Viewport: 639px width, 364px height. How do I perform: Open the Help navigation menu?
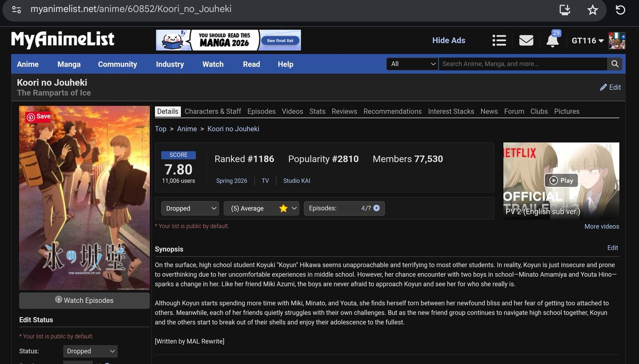pos(285,64)
